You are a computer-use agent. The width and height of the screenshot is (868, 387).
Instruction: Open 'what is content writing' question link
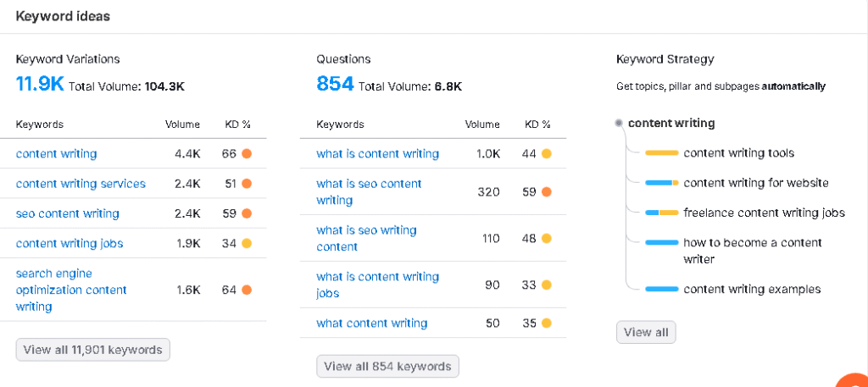pyautogui.click(x=377, y=153)
